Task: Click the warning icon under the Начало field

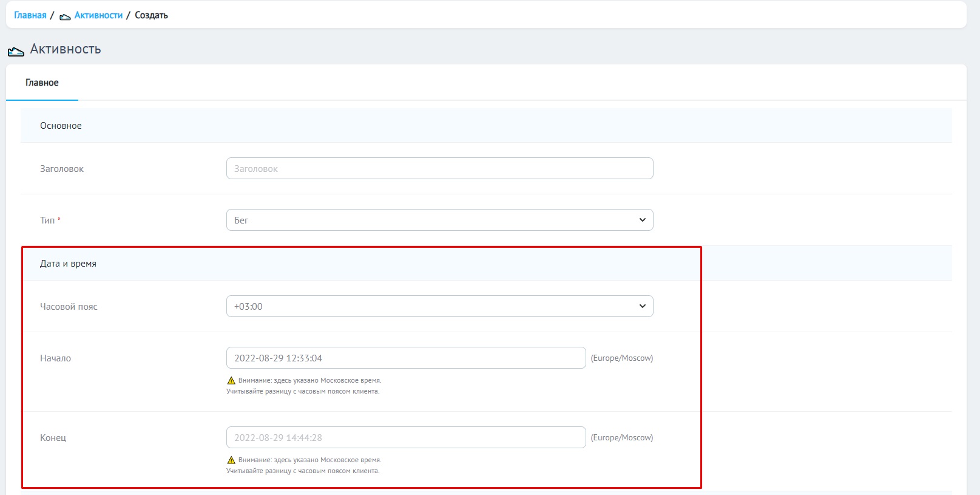Action: (231, 381)
